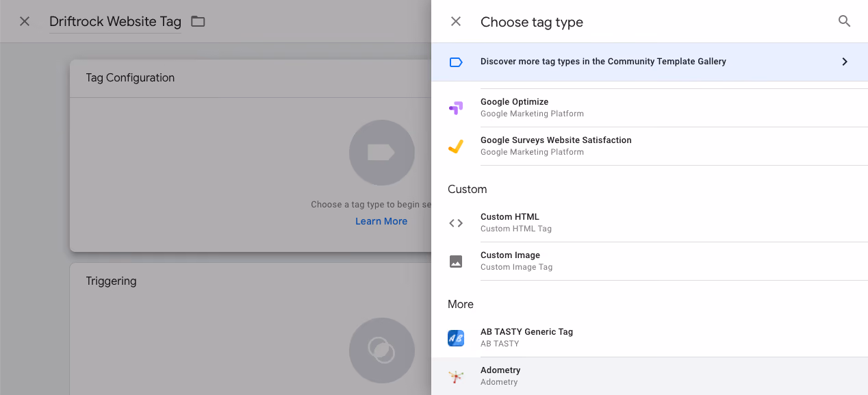Close the Choose tag type panel

click(456, 21)
